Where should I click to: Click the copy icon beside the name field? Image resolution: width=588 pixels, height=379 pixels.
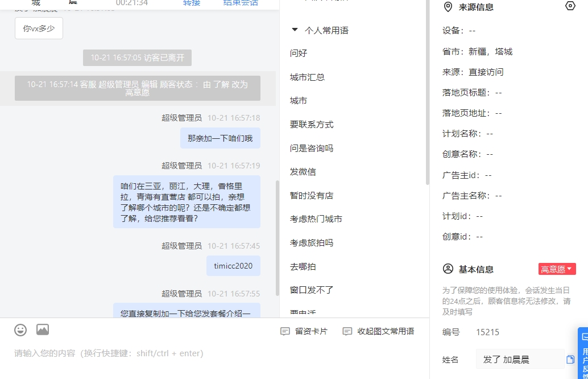coord(570,360)
